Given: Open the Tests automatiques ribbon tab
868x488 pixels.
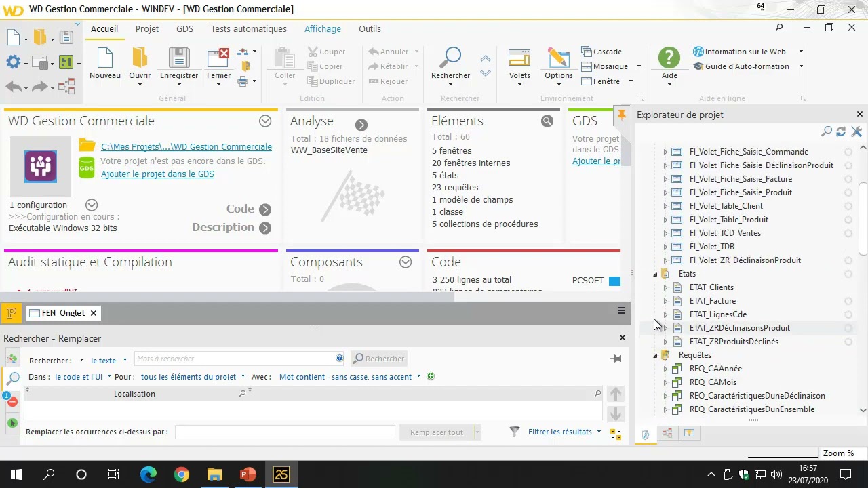Looking at the screenshot, I should click(x=249, y=29).
